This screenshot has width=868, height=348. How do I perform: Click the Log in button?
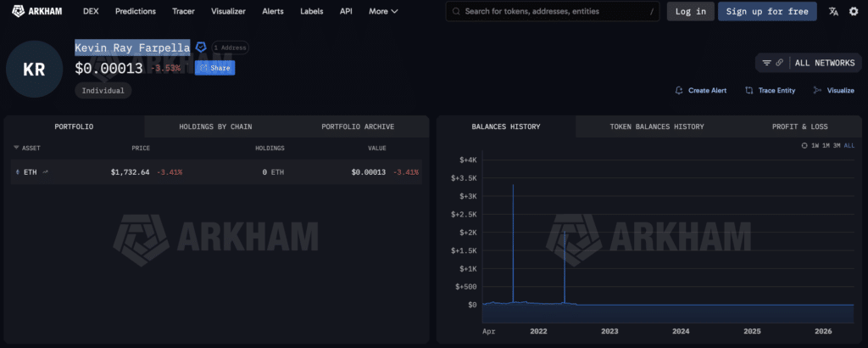(x=690, y=11)
